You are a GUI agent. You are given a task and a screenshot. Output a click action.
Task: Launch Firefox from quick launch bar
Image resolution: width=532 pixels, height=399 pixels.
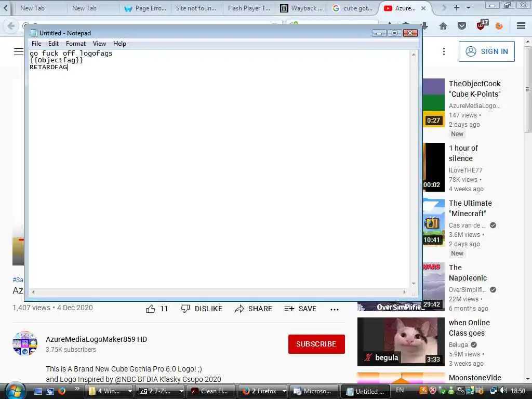pos(62,391)
